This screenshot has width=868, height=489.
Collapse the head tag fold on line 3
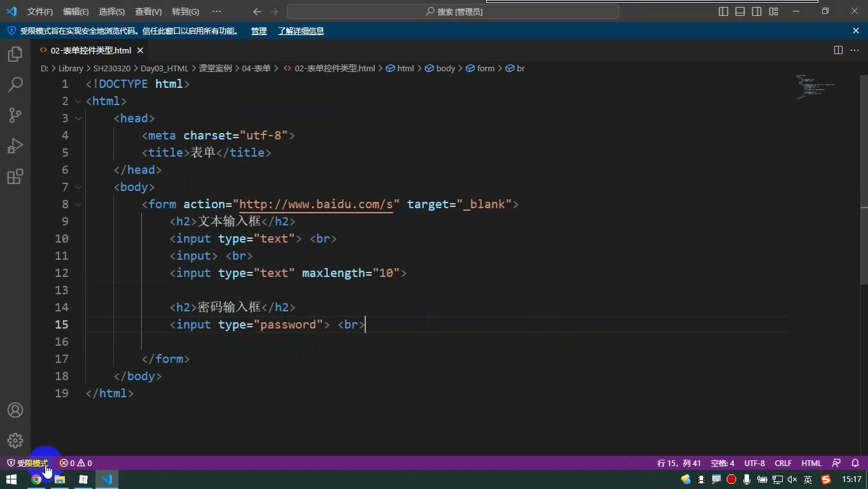[78, 118]
